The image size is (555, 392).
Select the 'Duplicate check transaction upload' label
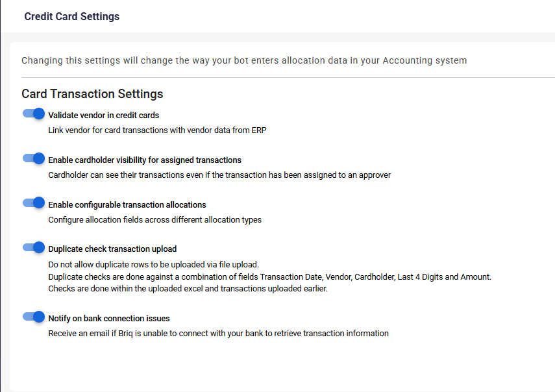coord(112,249)
